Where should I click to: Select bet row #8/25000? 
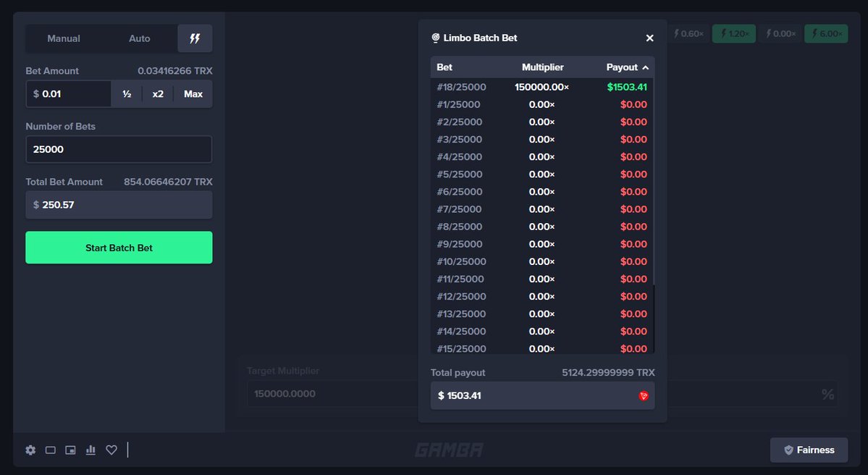pos(542,227)
